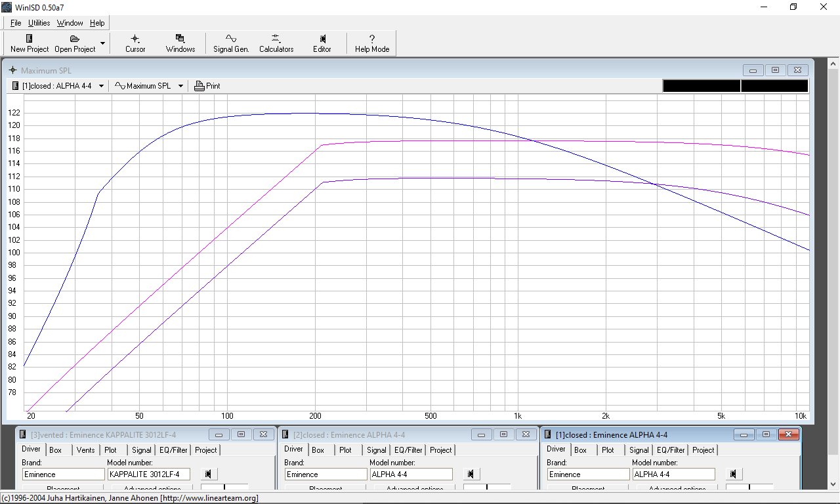The height and width of the screenshot is (504, 840).
Task: Select Signal tab in [1]closed ALPHA 4-4 window
Action: (639, 450)
